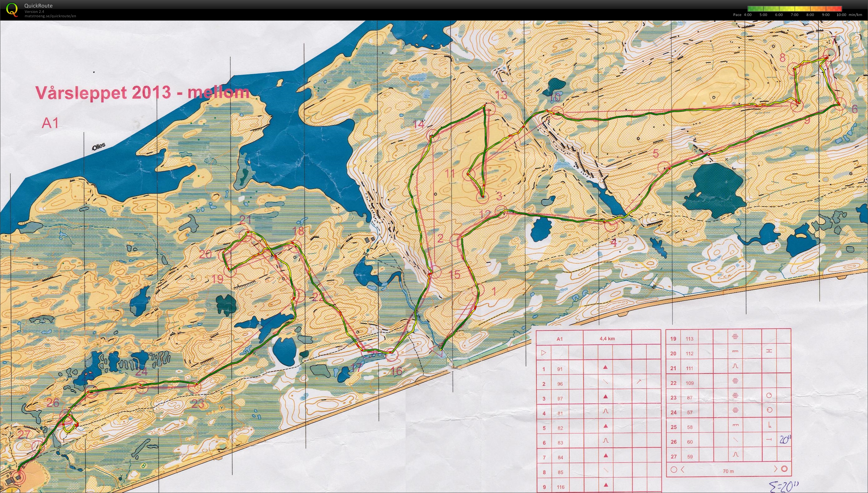Click the hill symbol in table row 4

coord(606,411)
